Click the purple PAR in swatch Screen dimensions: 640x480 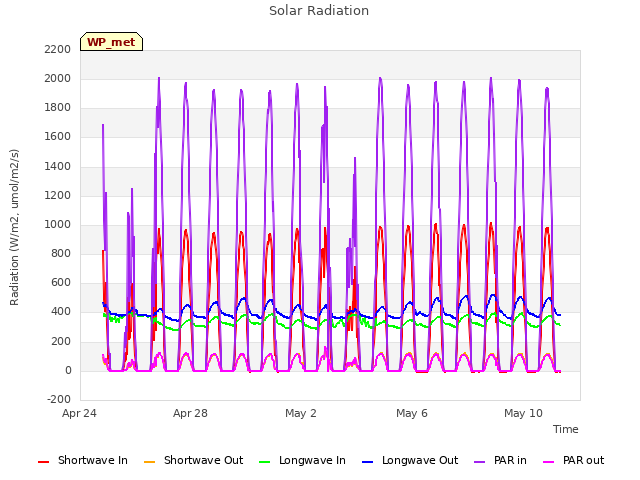[x=480, y=462]
